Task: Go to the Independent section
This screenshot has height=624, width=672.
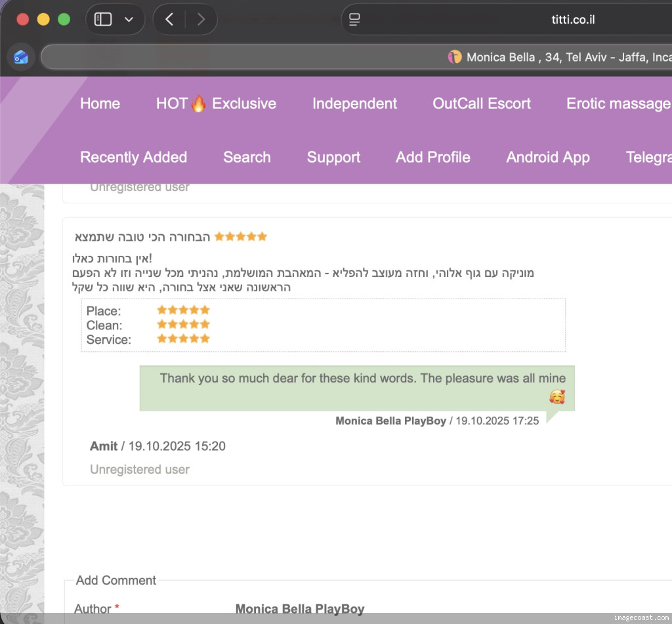Action: pyautogui.click(x=354, y=104)
